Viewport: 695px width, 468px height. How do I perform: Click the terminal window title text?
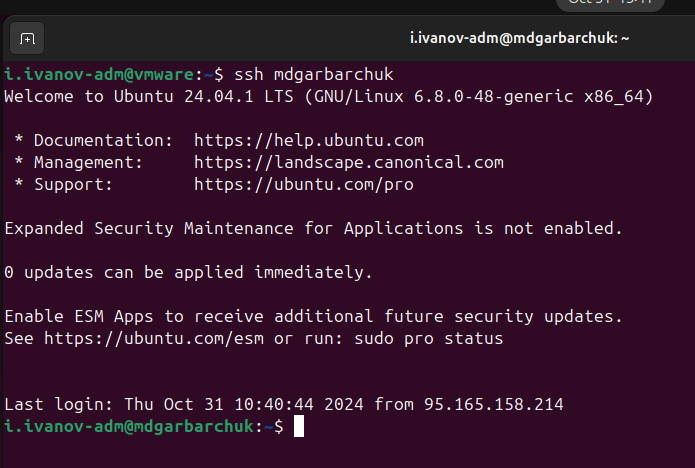519,39
